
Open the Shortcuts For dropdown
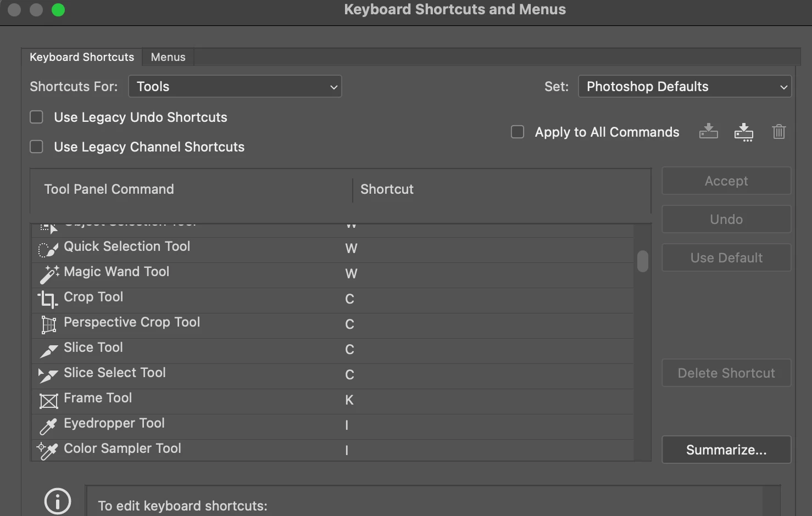click(x=235, y=87)
